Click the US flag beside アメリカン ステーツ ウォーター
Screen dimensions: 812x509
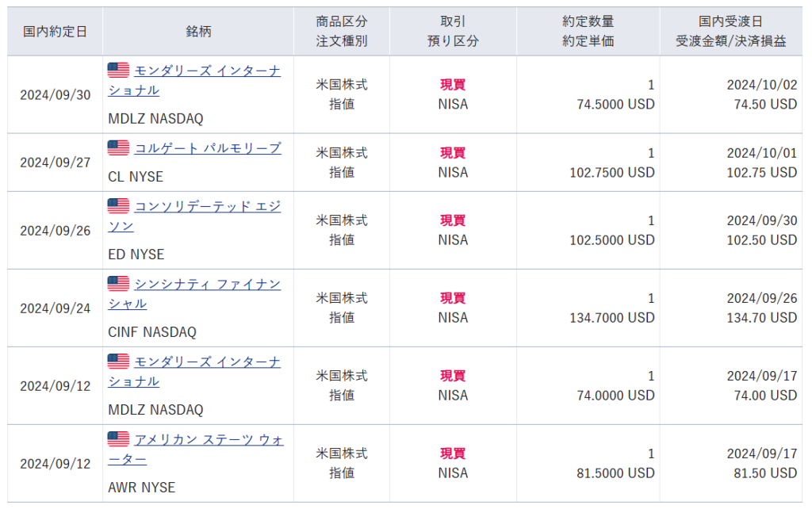tap(118, 439)
